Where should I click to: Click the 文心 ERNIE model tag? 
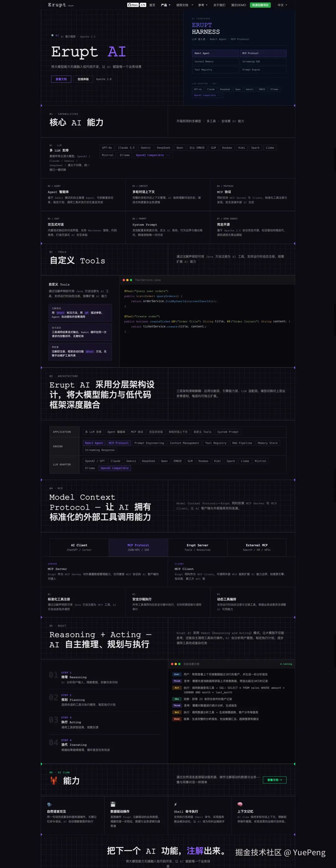tap(197, 148)
